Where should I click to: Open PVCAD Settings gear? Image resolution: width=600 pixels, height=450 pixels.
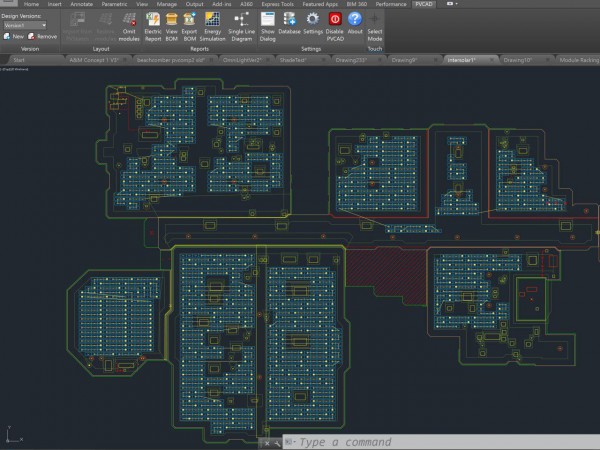tap(312, 20)
